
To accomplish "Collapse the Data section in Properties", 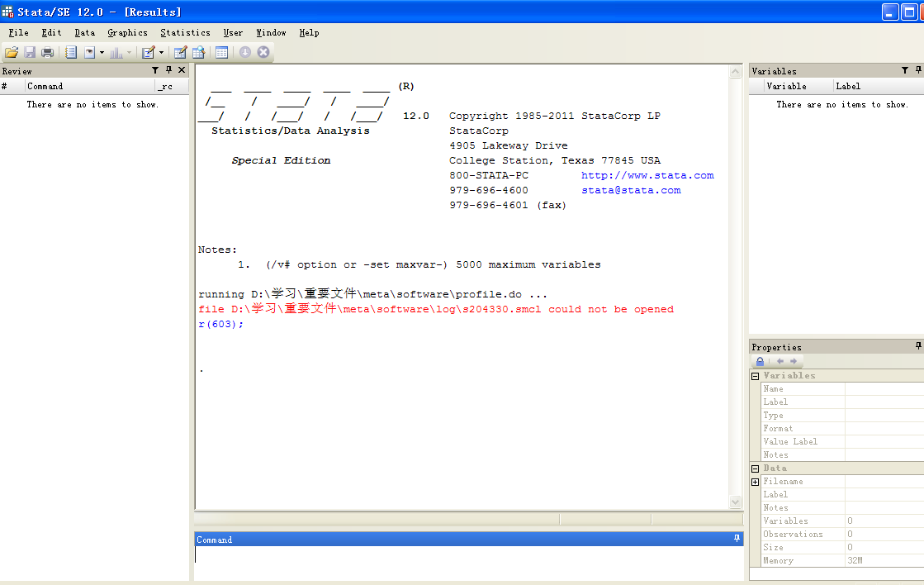I will point(755,468).
